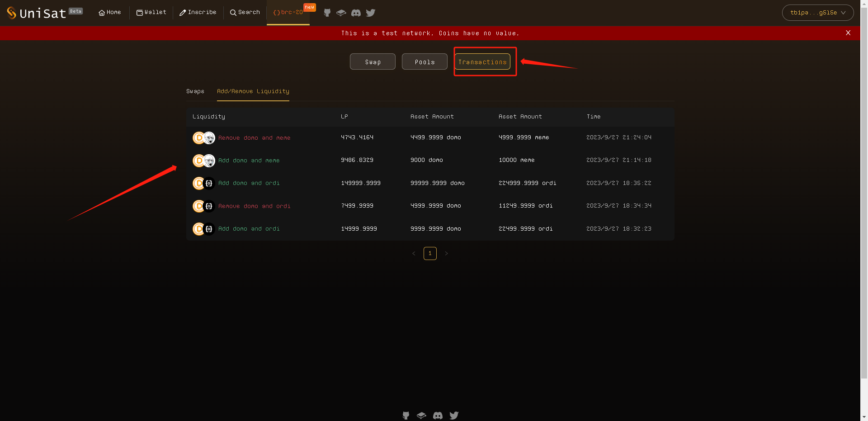Click the footer Twitter icon
Viewport: 868px width, 421px height.
click(454, 415)
